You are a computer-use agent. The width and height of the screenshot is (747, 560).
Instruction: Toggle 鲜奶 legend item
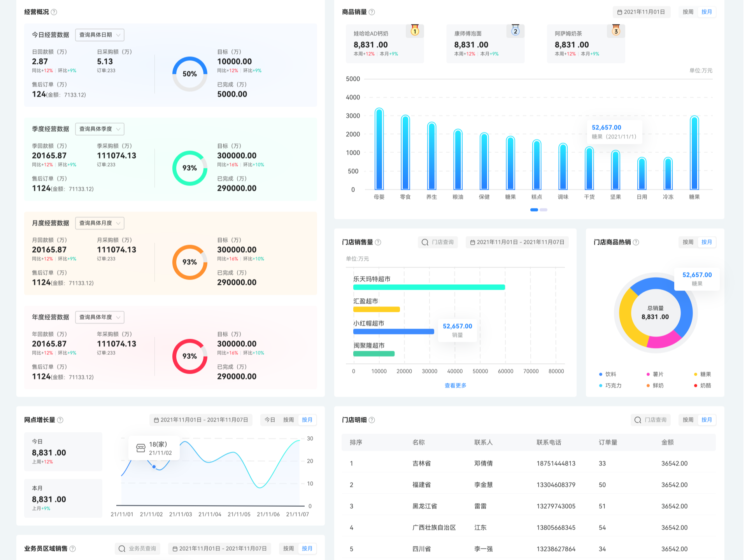(x=655, y=386)
